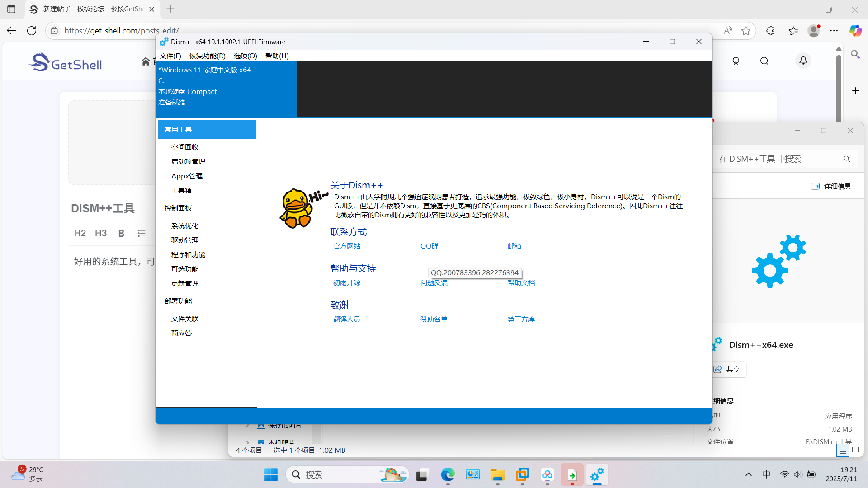Select 控制面板 category heading
This screenshot has width=868, height=488.
pos(178,208)
